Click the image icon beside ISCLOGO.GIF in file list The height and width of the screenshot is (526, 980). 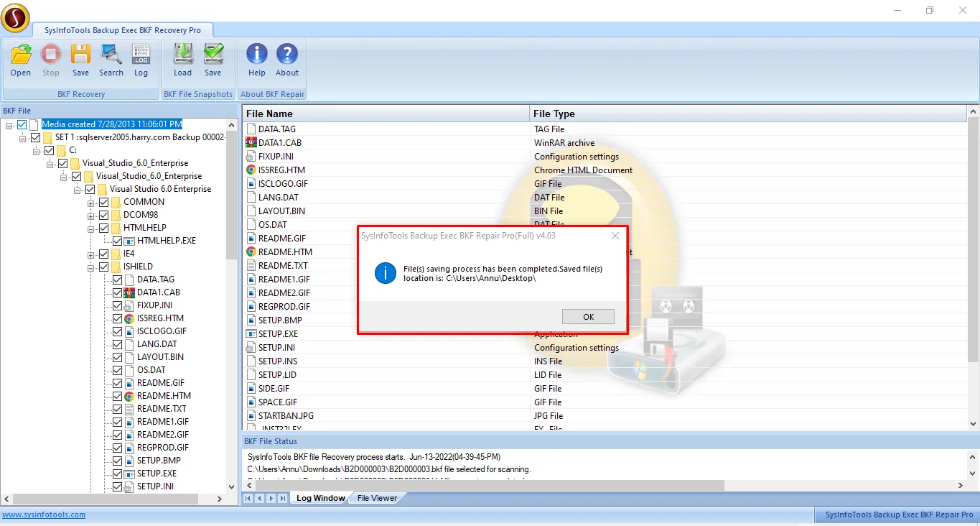[x=251, y=184]
